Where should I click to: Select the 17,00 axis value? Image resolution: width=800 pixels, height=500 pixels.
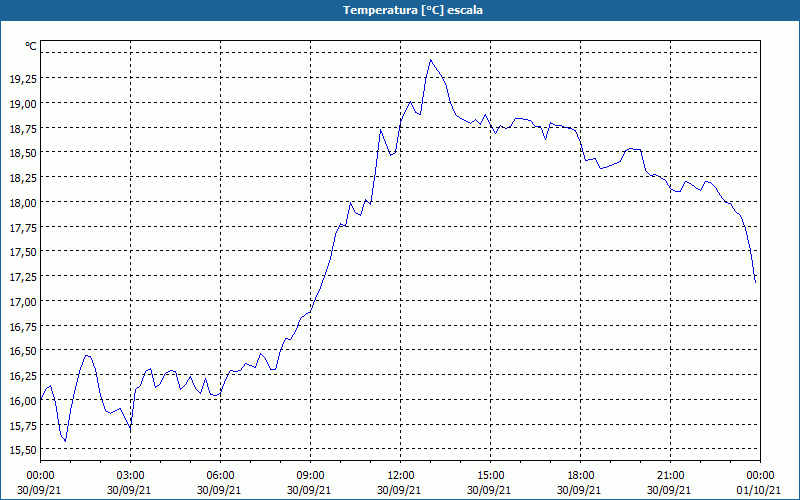click(23, 302)
